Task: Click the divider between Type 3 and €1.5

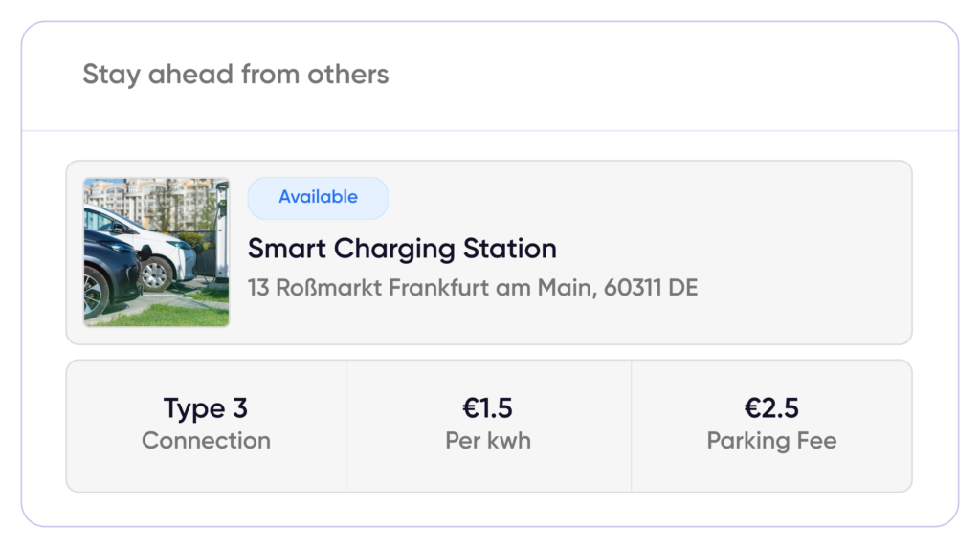Action: tap(346, 426)
